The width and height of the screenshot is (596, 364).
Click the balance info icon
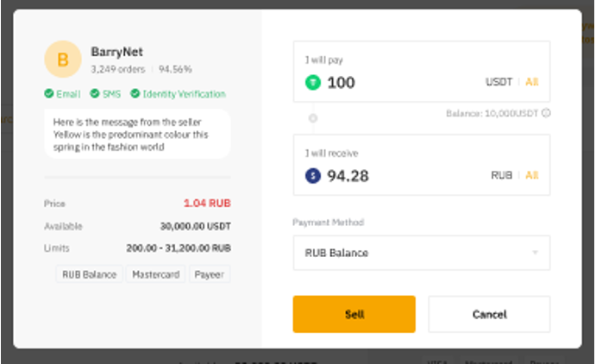click(546, 112)
